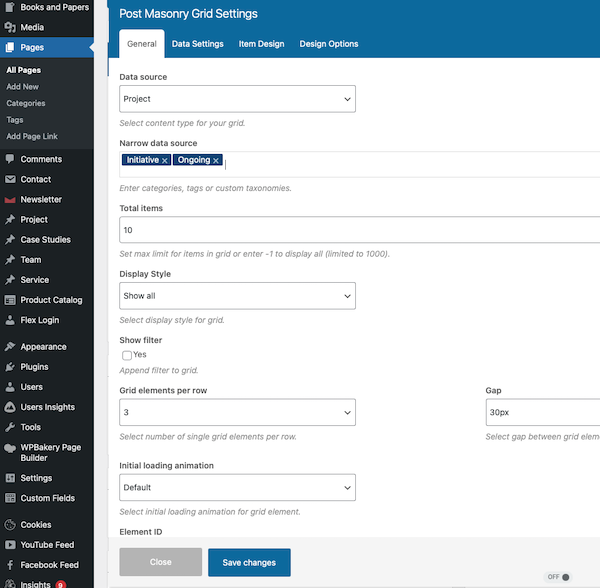Switch to the Data Settings tab

[x=197, y=44]
